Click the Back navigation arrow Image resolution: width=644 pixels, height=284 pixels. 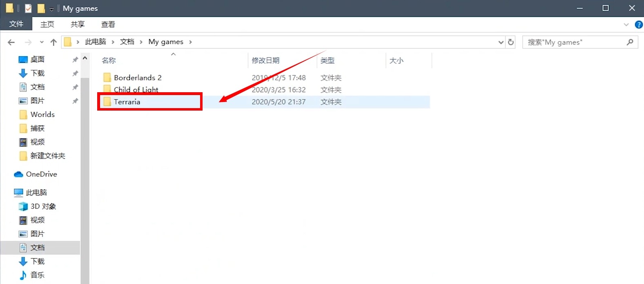tap(11, 42)
